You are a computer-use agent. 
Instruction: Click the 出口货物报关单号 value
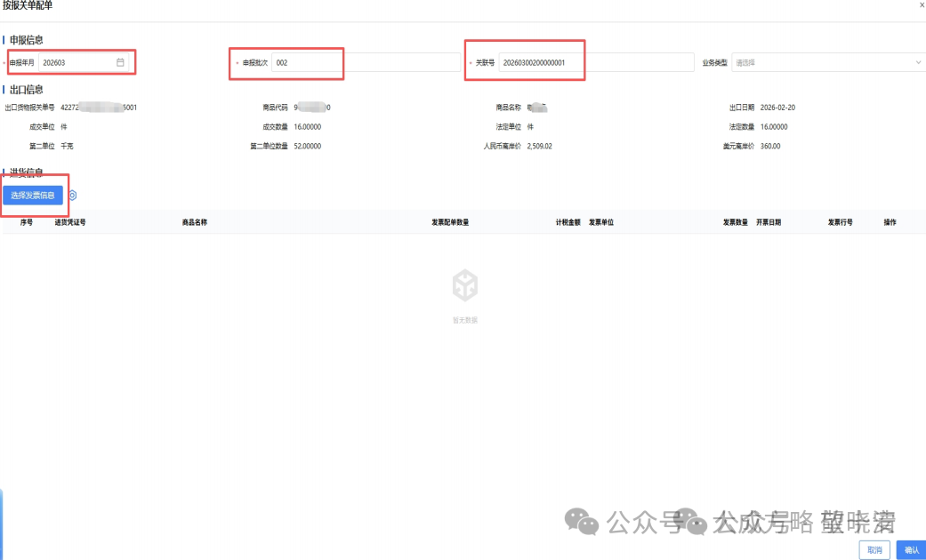pos(99,108)
